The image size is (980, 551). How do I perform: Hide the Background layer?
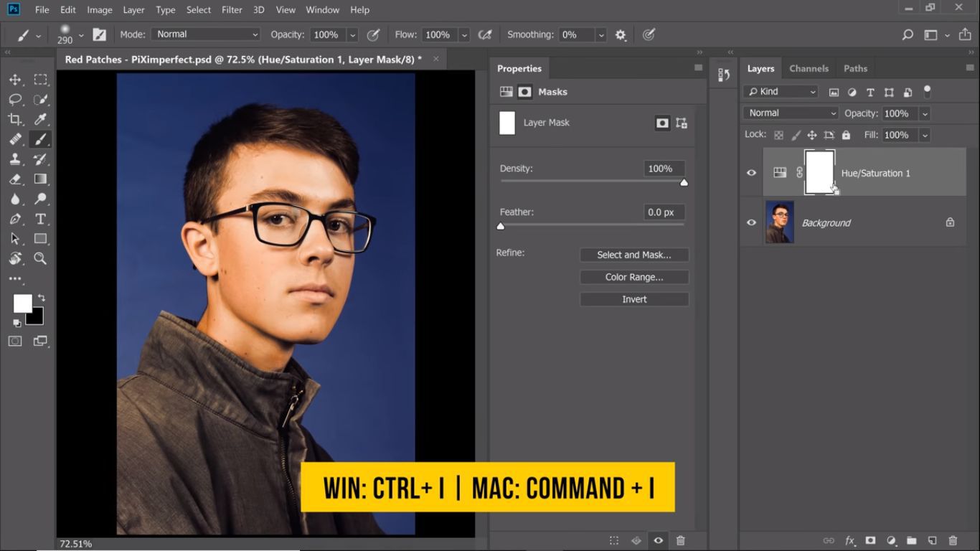[751, 222]
